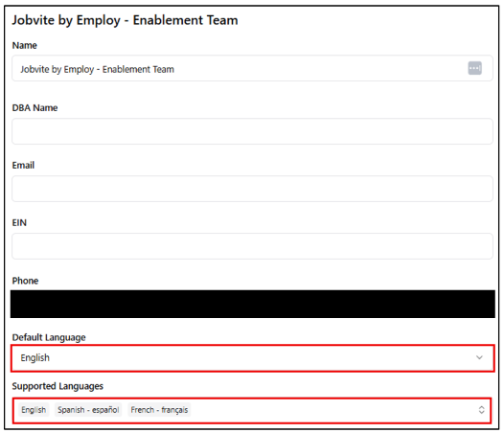This screenshot has width=504, height=433.
Task: Click the Phone label
Action: click(x=25, y=281)
